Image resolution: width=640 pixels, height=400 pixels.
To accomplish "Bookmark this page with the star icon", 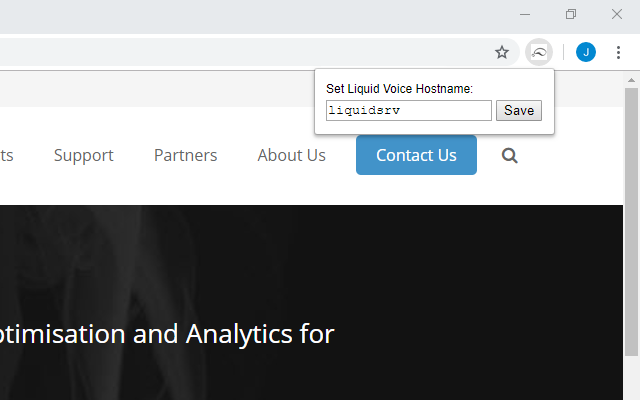I will (502, 52).
